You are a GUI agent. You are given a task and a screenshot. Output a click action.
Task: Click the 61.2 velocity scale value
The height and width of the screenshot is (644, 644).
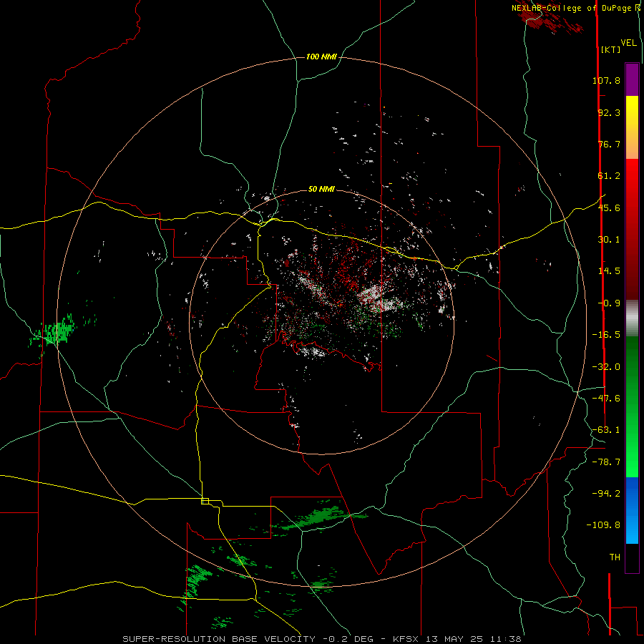(x=609, y=176)
